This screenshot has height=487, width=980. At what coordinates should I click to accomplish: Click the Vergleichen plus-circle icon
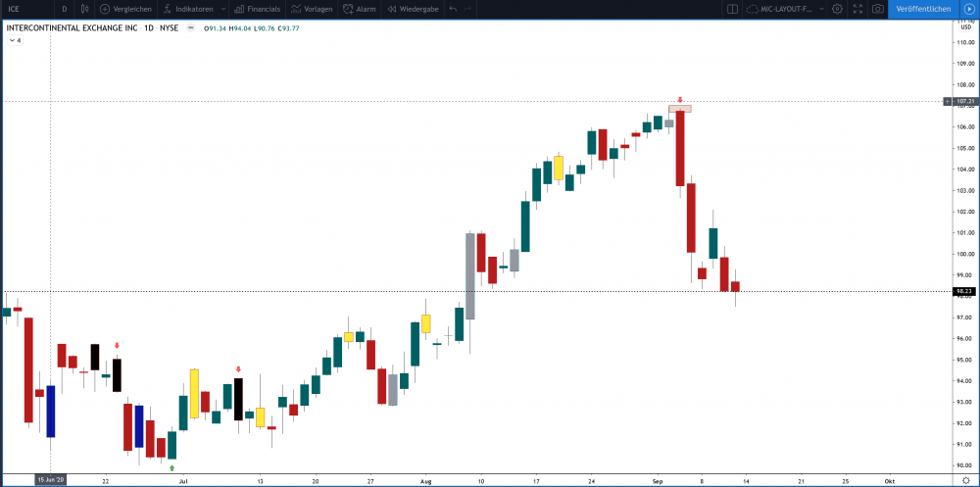[105, 10]
